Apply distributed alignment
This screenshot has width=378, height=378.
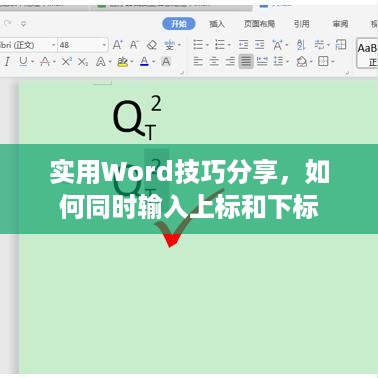(262, 61)
